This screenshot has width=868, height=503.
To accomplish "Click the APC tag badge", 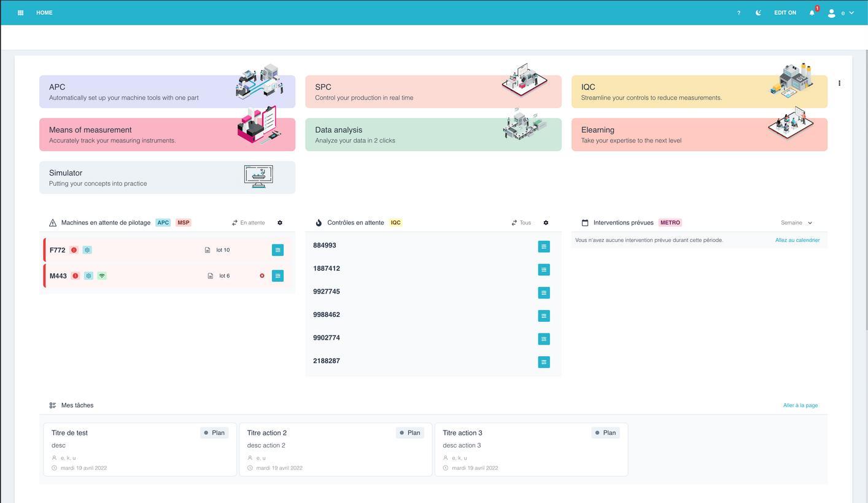I will pos(163,223).
